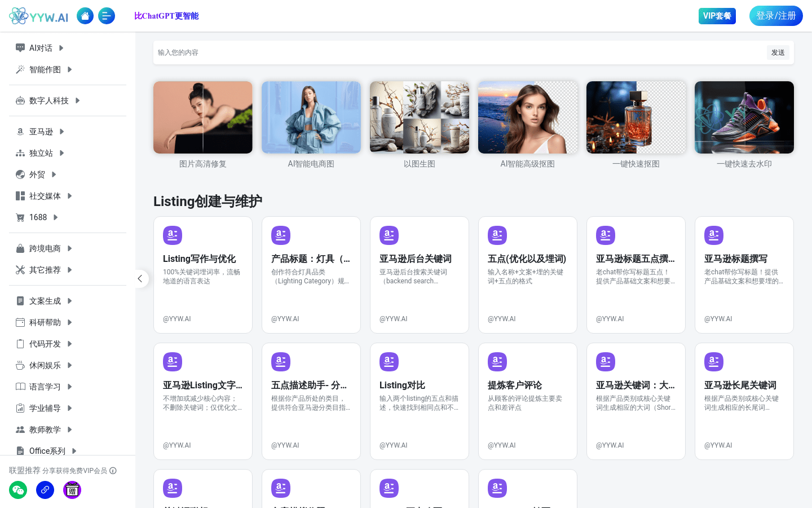Expand the 1688 submenu arrow
Viewport: 812px width, 508px height.
tap(55, 217)
